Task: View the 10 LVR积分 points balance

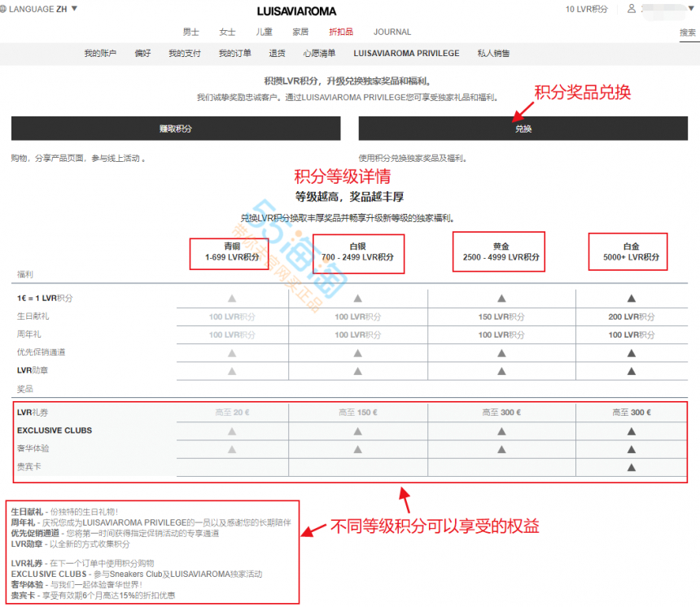Action: click(587, 10)
